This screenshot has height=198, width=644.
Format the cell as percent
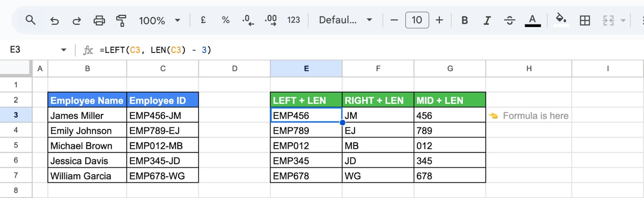(225, 20)
